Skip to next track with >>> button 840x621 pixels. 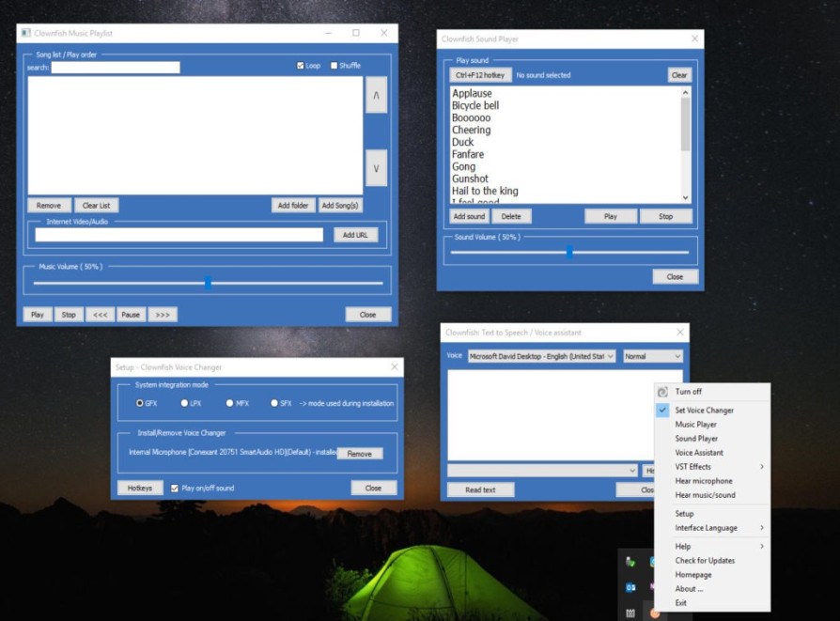click(x=162, y=315)
